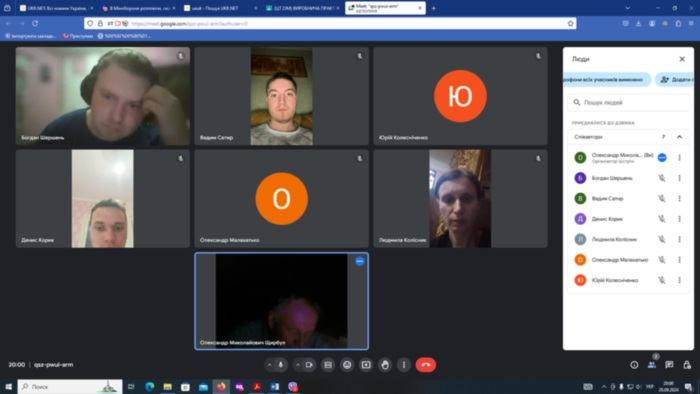Open more options three-dot menu in toolbar
This screenshot has width=700, height=394.
pyautogui.click(x=404, y=365)
